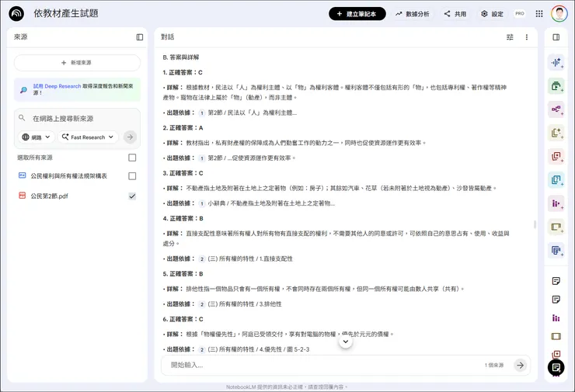575x392 pixels.
Task: Open the NotebookLM logo home link
Action: pyautogui.click(x=16, y=14)
